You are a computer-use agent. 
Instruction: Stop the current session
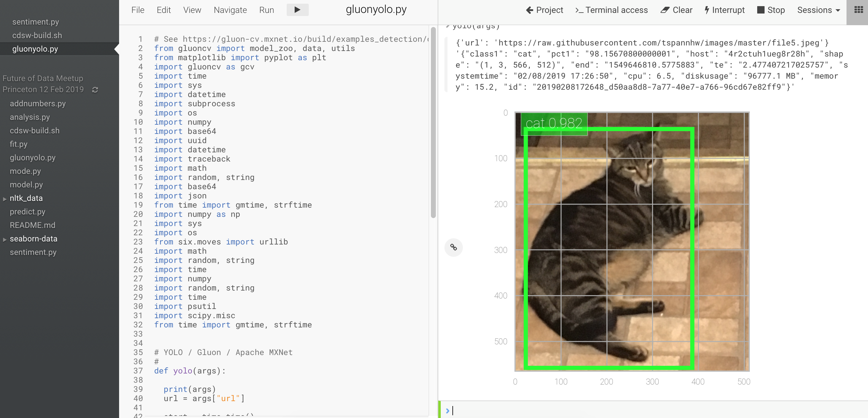(771, 10)
